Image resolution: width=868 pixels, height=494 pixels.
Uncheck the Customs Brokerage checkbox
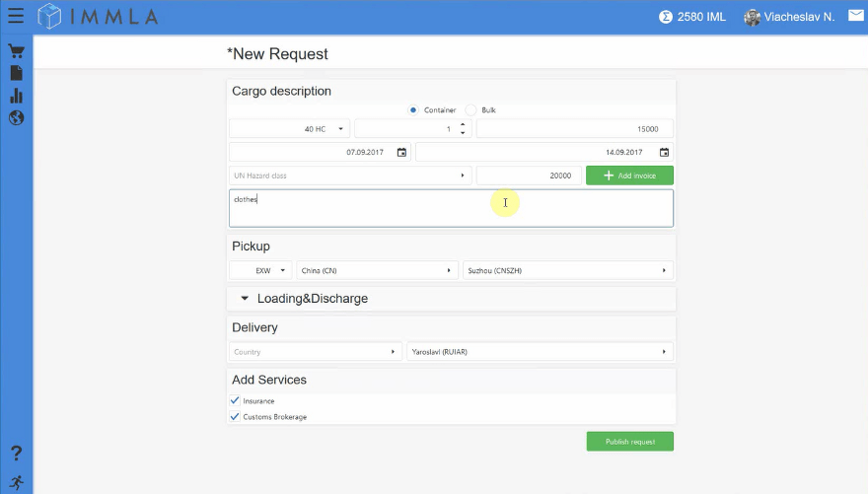(235, 416)
